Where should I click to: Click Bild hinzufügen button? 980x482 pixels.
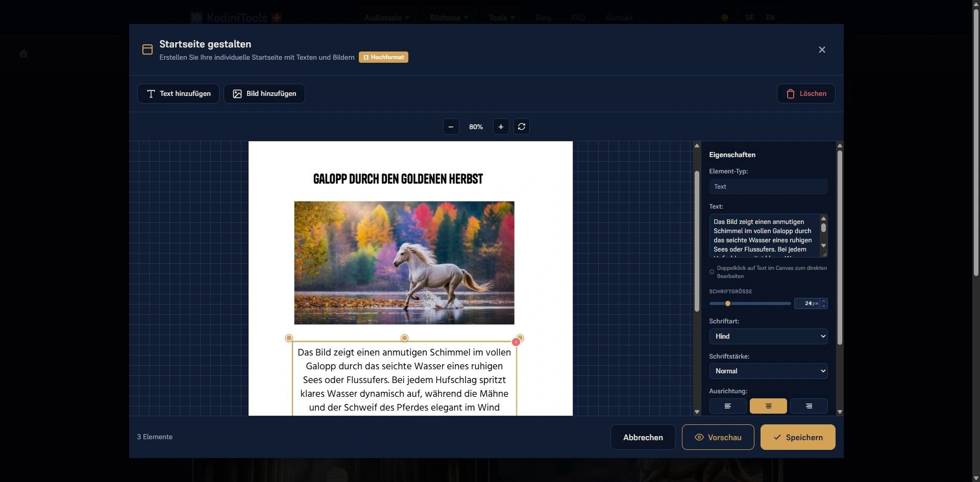click(x=264, y=93)
